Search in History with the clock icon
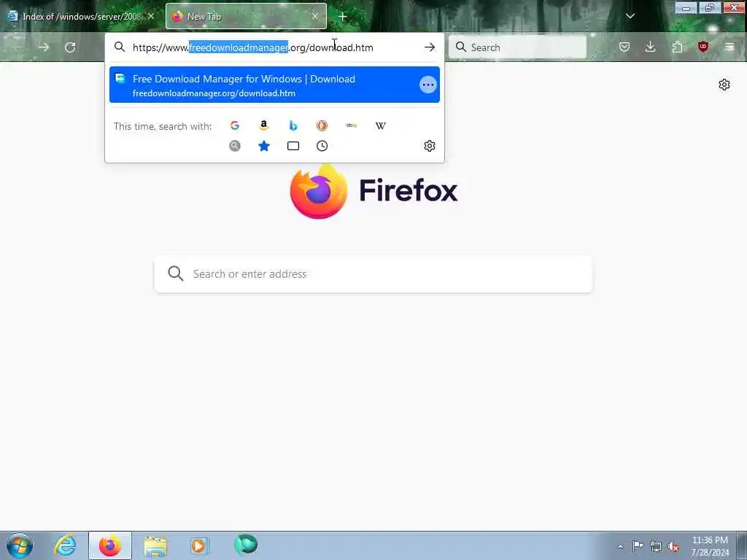The height and width of the screenshot is (560, 747). [322, 146]
